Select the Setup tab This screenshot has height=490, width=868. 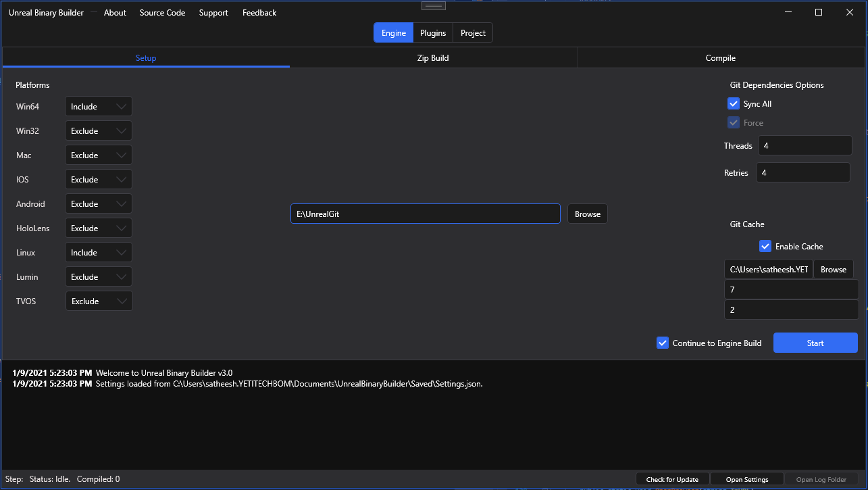point(146,57)
